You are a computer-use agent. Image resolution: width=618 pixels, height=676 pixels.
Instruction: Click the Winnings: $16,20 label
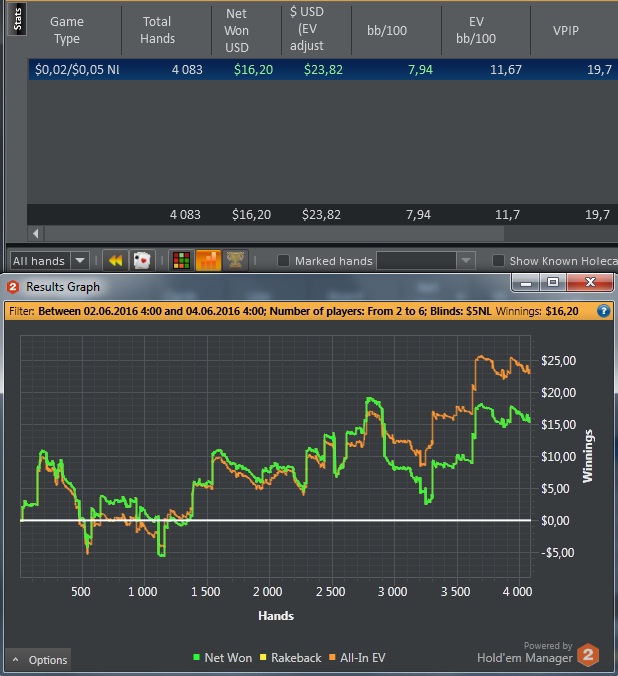point(537,311)
